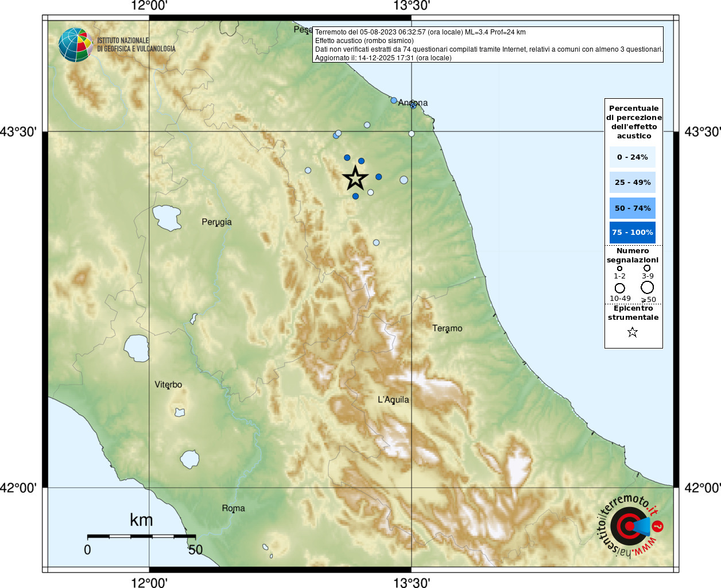
Task: Click the 3-9 reports circle in legend
Action: click(x=647, y=268)
